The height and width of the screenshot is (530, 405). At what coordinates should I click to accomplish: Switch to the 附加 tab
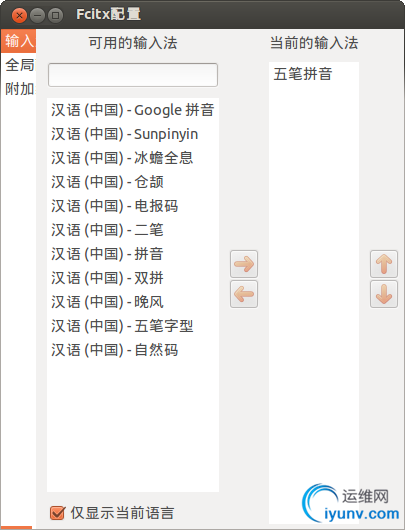coord(19,89)
